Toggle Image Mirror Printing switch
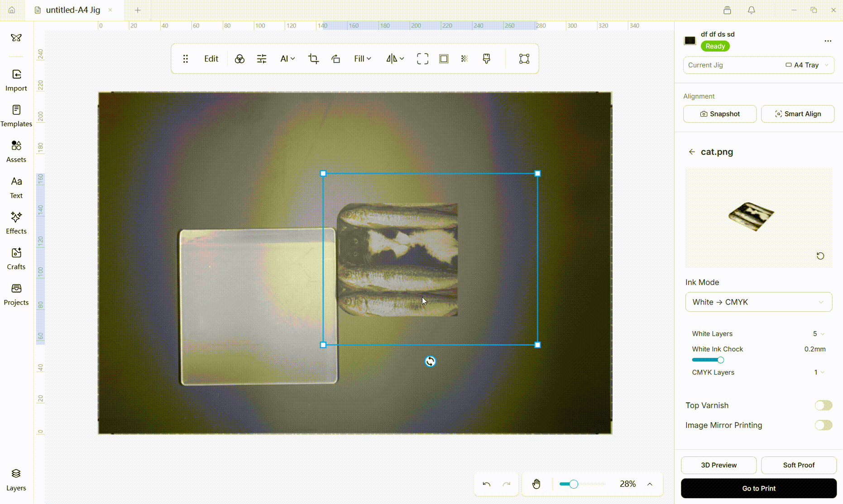 [824, 425]
